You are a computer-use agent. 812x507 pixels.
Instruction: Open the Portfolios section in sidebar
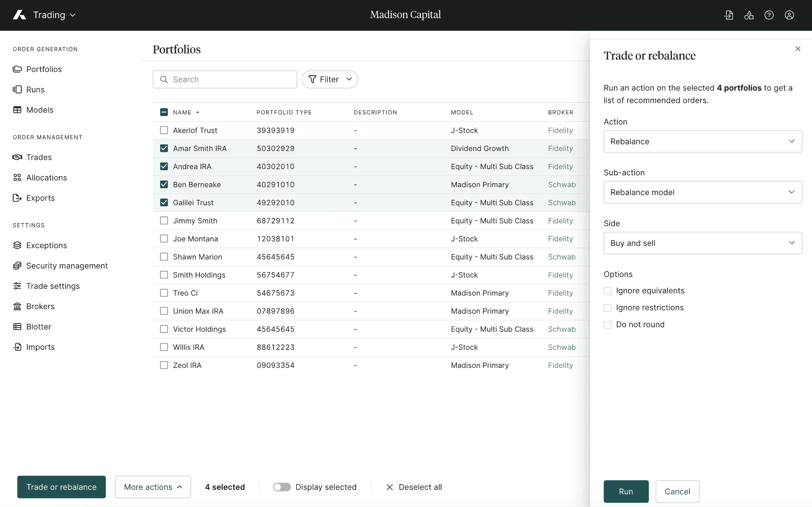coord(44,69)
